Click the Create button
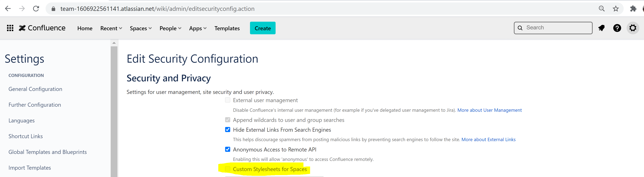The height and width of the screenshot is (177, 644). pyautogui.click(x=262, y=28)
